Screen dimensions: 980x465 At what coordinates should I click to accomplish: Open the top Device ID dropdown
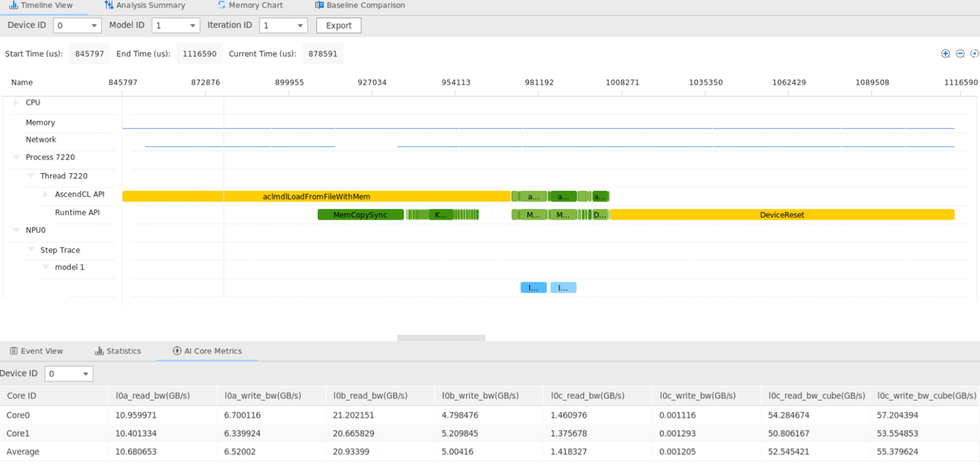point(77,25)
